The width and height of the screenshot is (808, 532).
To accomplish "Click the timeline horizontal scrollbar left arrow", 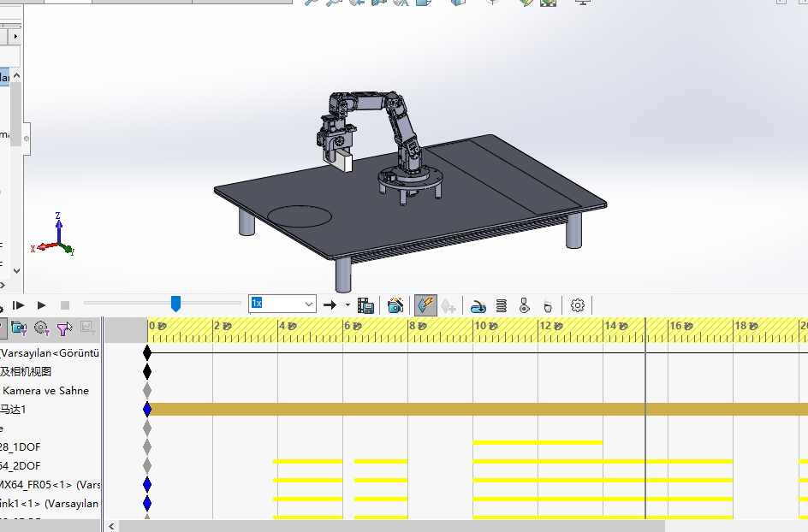I will (x=112, y=526).
